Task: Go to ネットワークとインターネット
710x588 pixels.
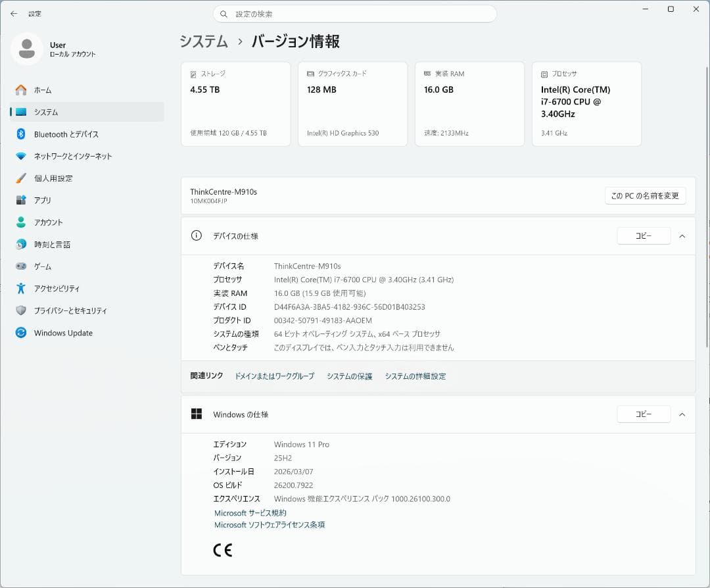Action: pos(87,156)
